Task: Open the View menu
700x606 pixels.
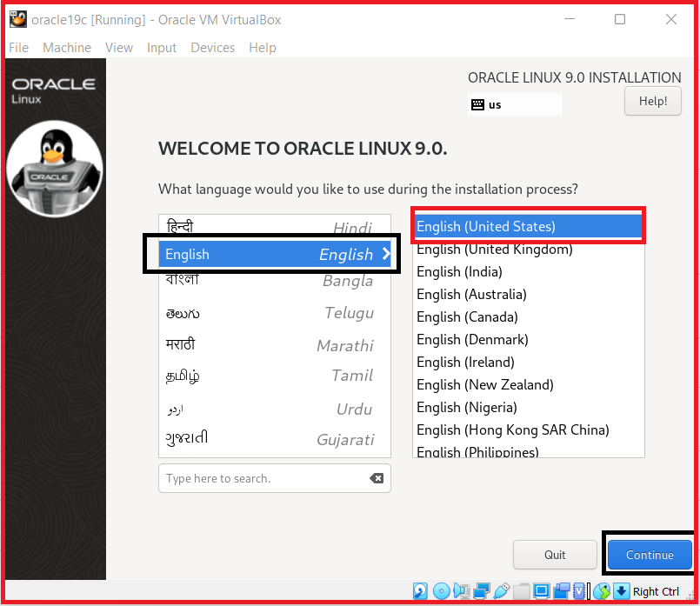Action: tap(119, 47)
